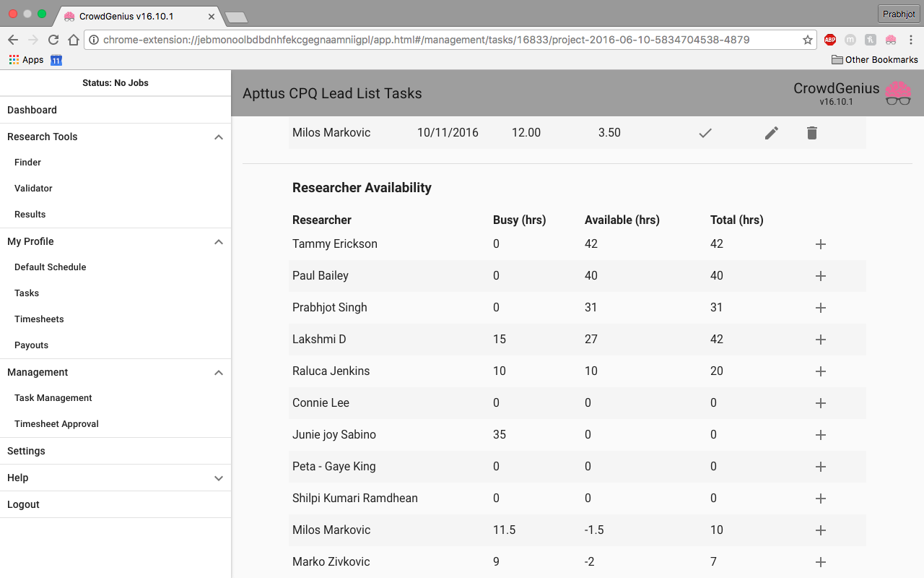Open Tasks under My Profile

(x=115, y=293)
